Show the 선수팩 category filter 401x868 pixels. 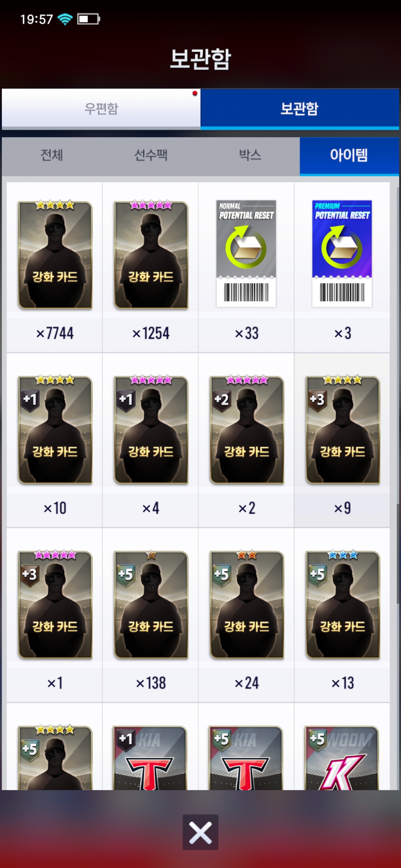pos(151,155)
